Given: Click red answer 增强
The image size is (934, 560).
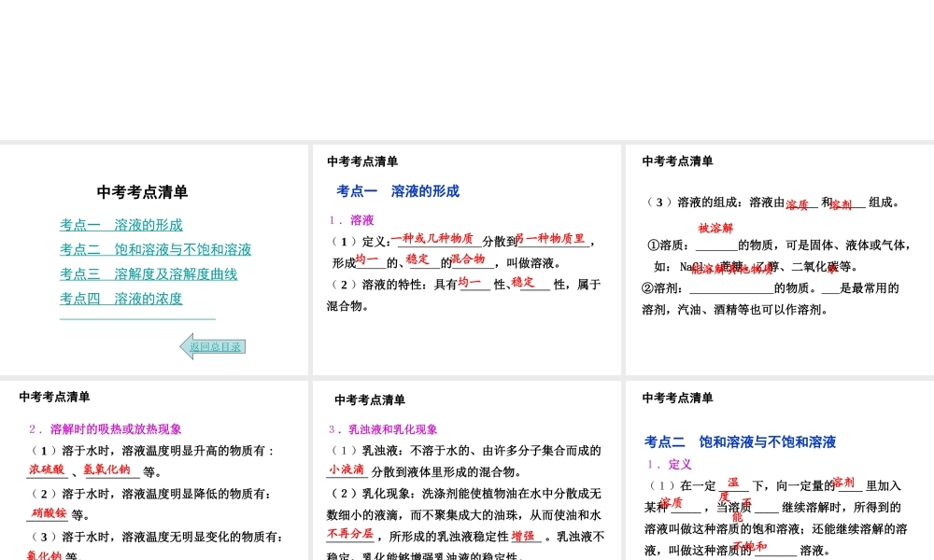Looking at the screenshot, I should pyautogui.click(x=523, y=536).
